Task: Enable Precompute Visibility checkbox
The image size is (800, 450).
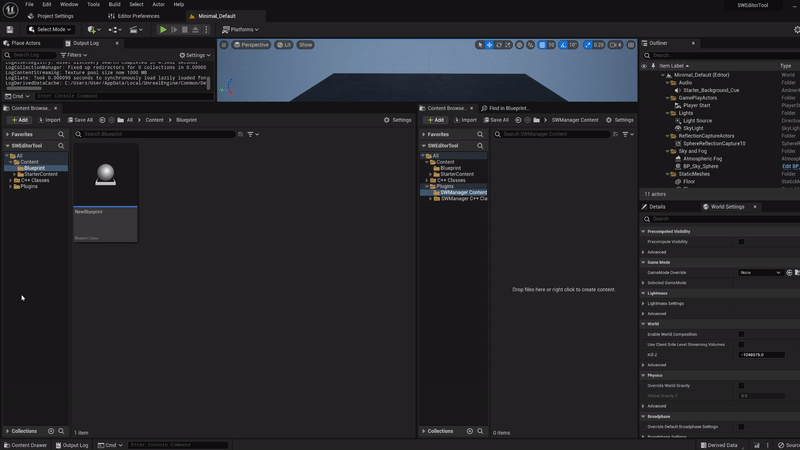Action: pyautogui.click(x=741, y=242)
